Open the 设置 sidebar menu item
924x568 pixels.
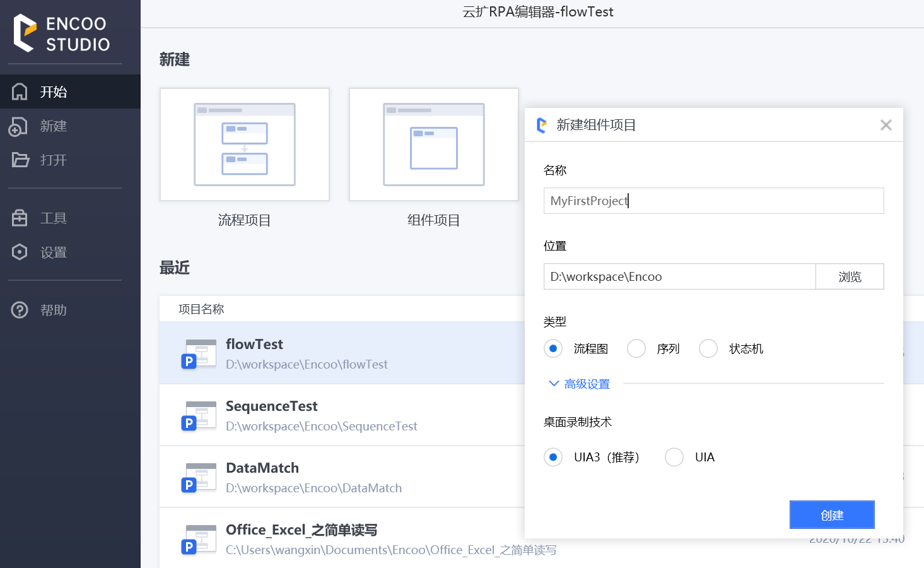(70, 252)
